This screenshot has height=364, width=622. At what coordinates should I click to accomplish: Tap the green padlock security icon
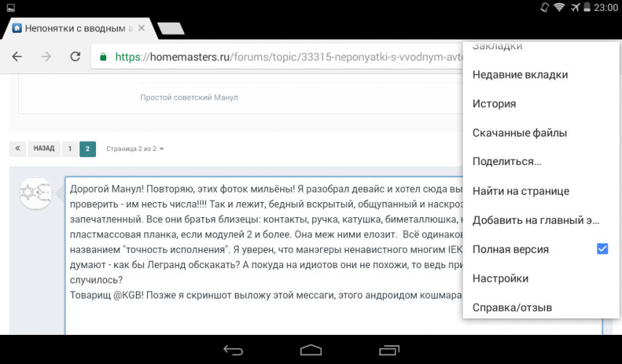(x=103, y=57)
